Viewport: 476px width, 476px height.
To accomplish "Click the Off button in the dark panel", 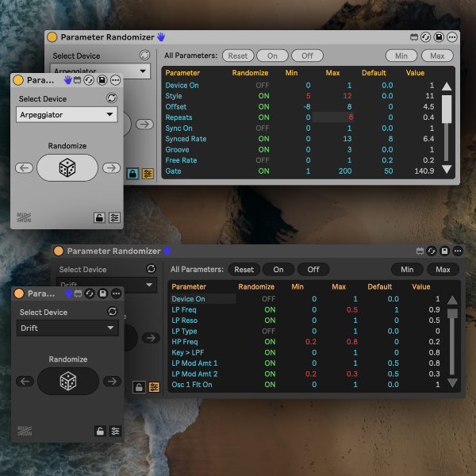I will coord(313,269).
